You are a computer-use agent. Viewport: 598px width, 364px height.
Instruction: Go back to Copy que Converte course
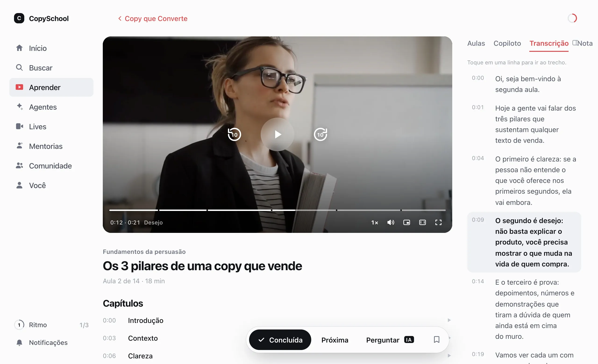pos(153,18)
